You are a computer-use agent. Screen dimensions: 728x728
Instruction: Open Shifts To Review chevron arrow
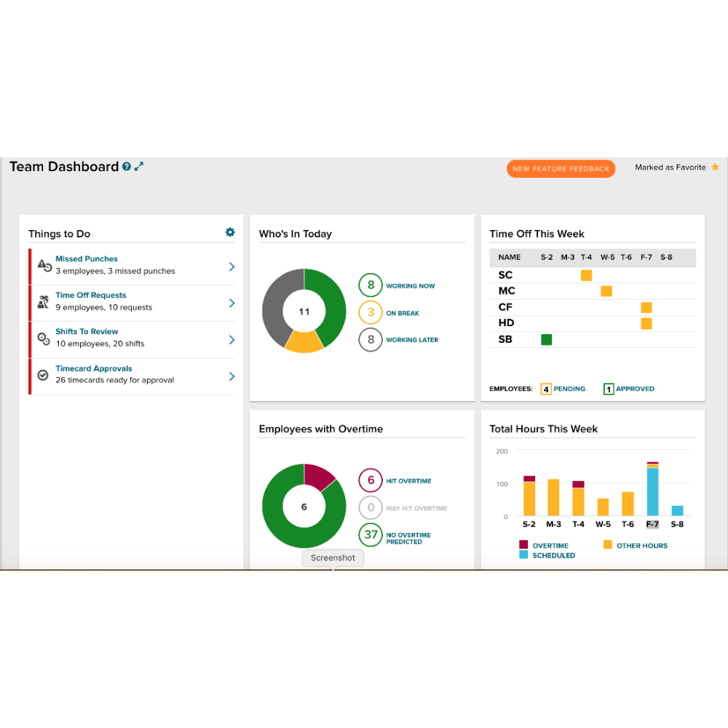coord(232,339)
